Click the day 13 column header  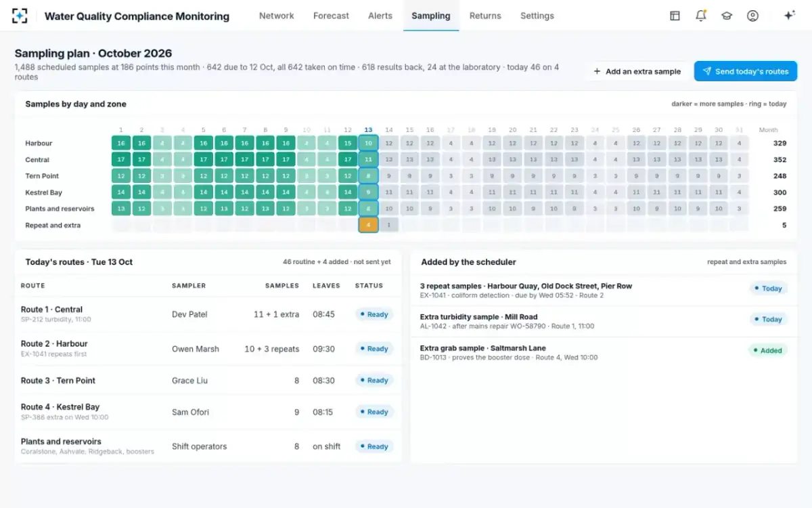point(368,129)
